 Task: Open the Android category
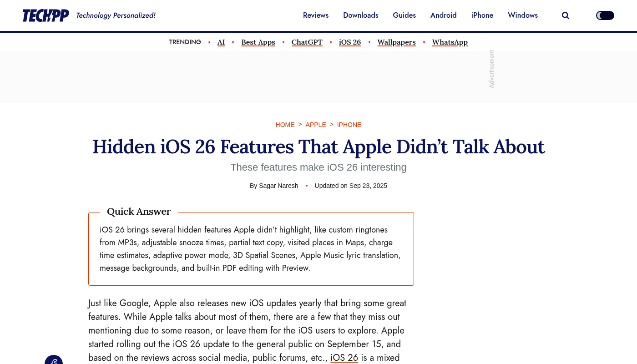(x=443, y=15)
